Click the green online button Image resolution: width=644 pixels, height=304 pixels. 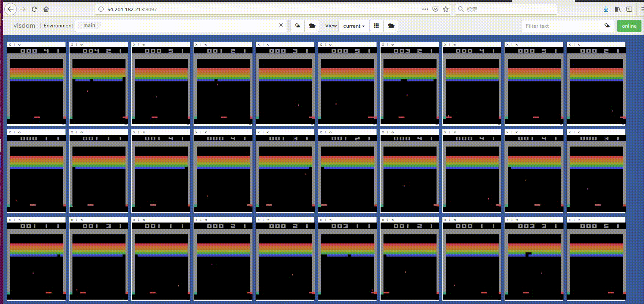[629, 26]
